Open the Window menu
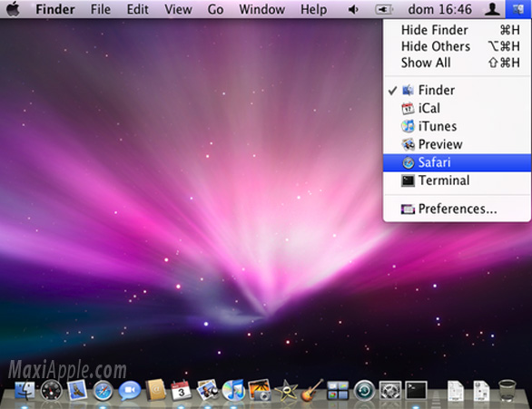The height and width of the screenshot is (409, 532). tap(262, 9)
